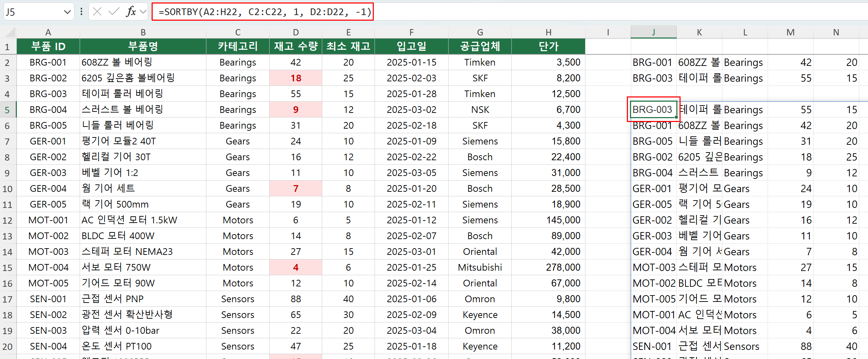Open Insert Function via fx icon

pyautogui.click(x=131, y=12)
